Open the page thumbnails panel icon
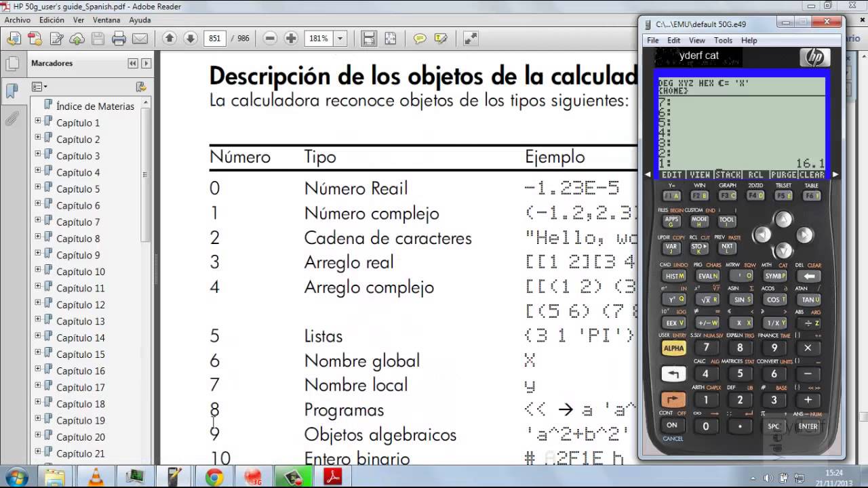Viewport: 868px width, 488px height. point(12,64)
